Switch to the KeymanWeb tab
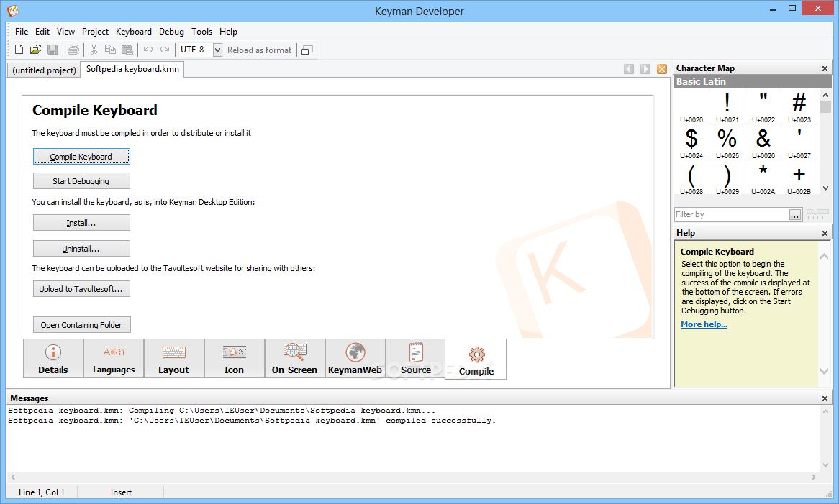Screen dimensions: 839x504 click(355, 359)
